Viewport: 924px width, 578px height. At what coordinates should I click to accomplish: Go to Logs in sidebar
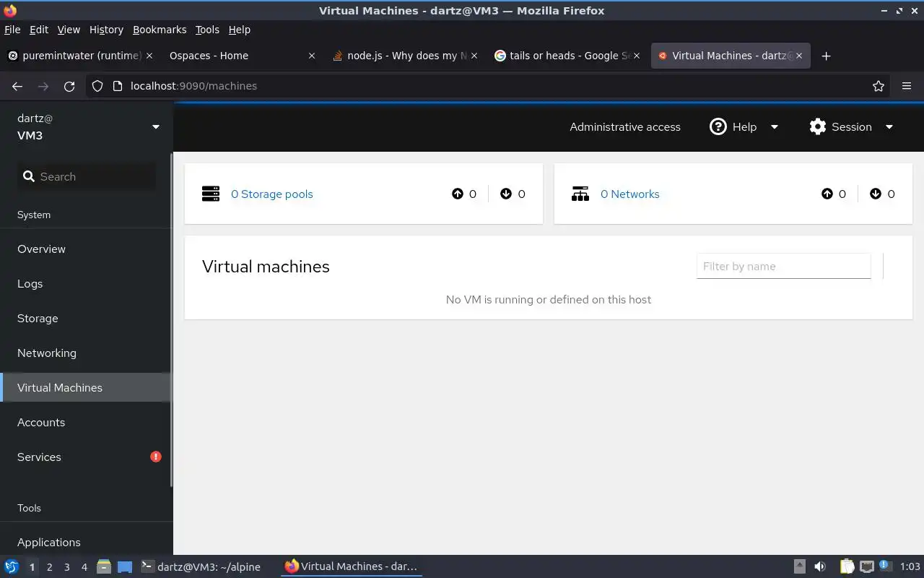[85, 283]
